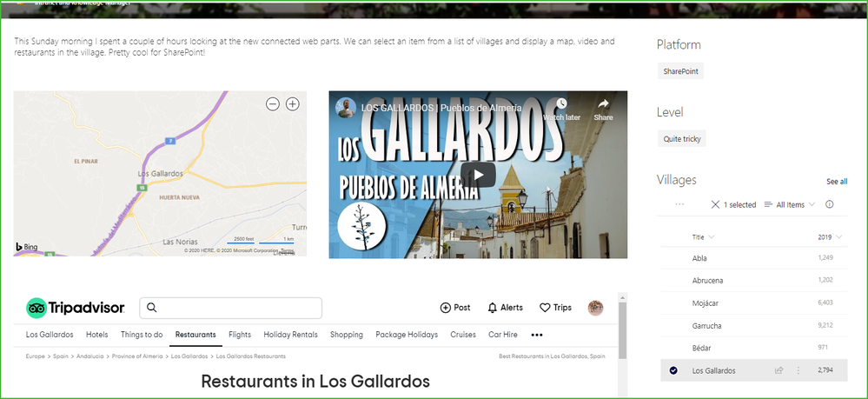Screen dimensions: 868x399
Task: Open the Holiday Rentals tab
Action: tap(290, 335)
